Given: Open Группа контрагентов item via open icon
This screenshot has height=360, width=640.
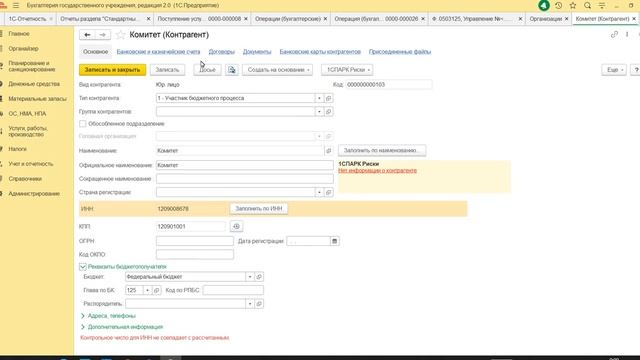Looking at the screenshot, I should pos(329,112).
